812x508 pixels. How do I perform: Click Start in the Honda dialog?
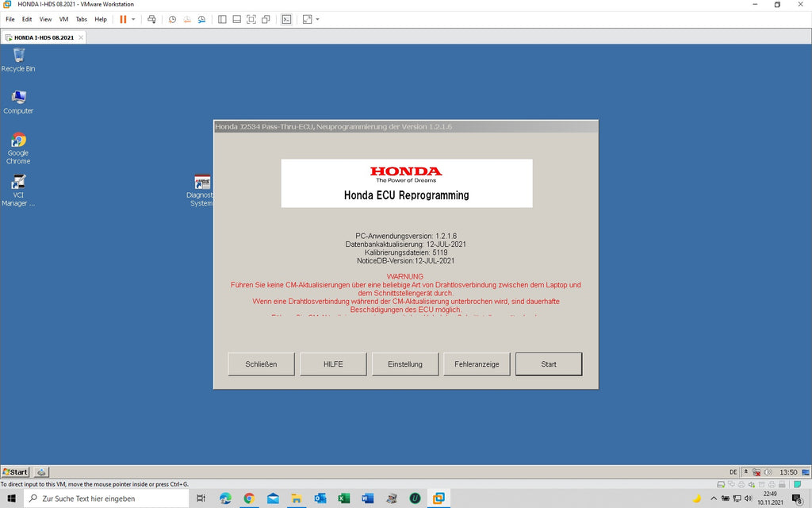tap(549, 364)
